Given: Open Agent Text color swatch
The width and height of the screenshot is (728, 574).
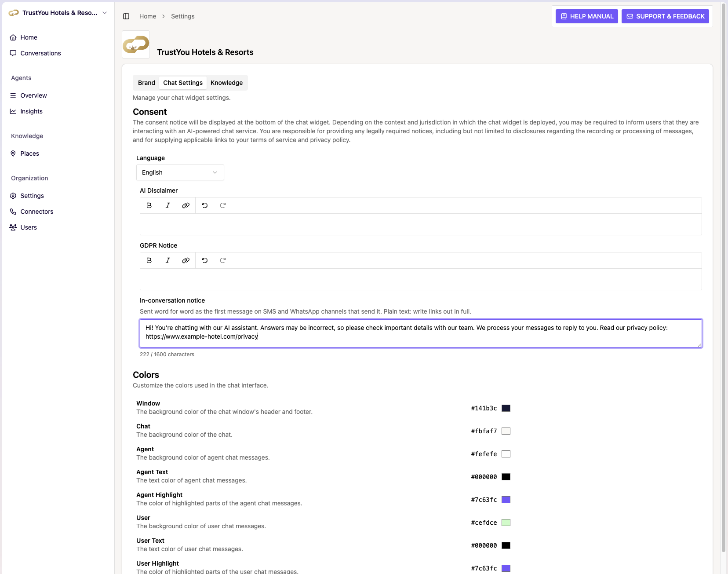Looking at the screenshot, I should point(506,477).
